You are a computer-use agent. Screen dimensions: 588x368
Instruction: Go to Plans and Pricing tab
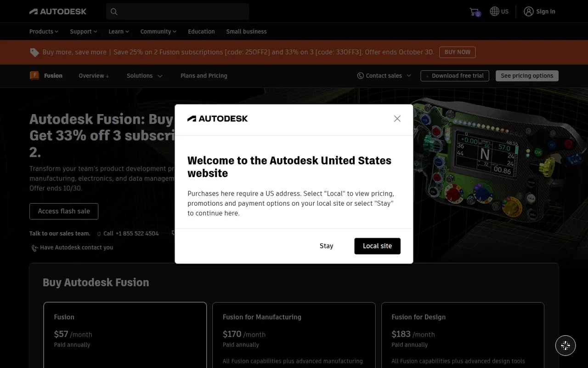coord(204,75)
